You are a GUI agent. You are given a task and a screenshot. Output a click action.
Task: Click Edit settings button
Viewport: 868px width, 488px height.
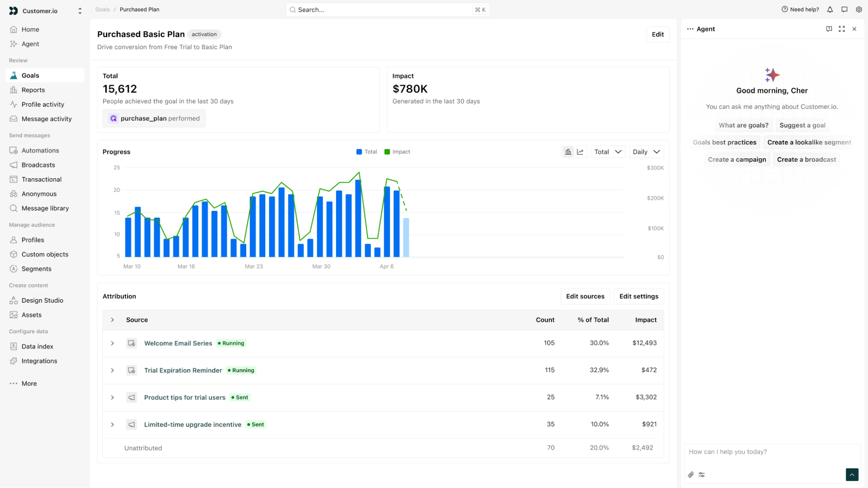[x=639, y=296]
